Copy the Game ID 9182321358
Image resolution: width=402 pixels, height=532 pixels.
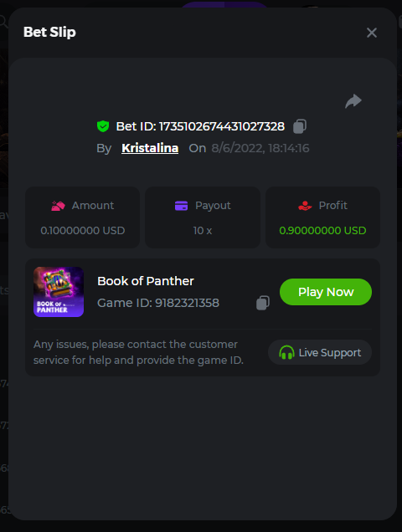point(263,303)
